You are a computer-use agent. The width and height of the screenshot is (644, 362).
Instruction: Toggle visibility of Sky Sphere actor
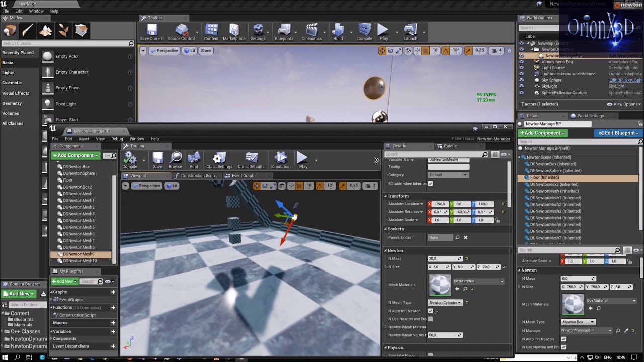pyautogui.click(x=521, y=80)
